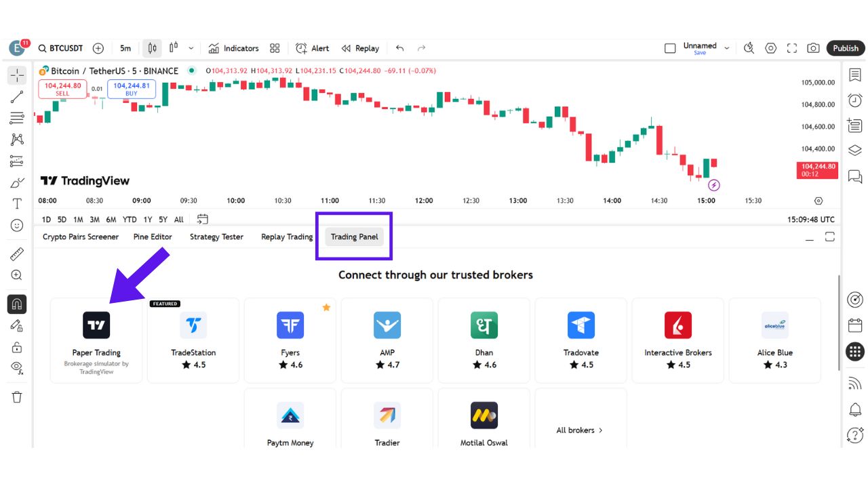Toggle the layout setup square icon
The image size is (868, 488).
pyautogui.click(x=670, y=48)
